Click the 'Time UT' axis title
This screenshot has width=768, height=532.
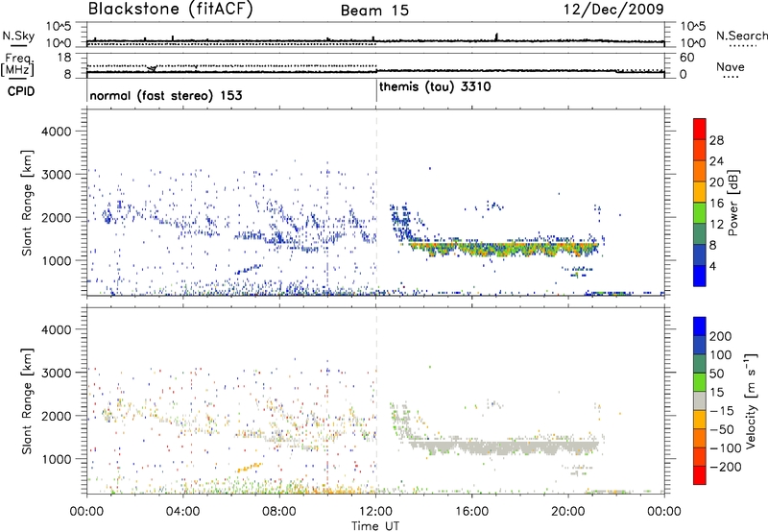pos(375,525)
